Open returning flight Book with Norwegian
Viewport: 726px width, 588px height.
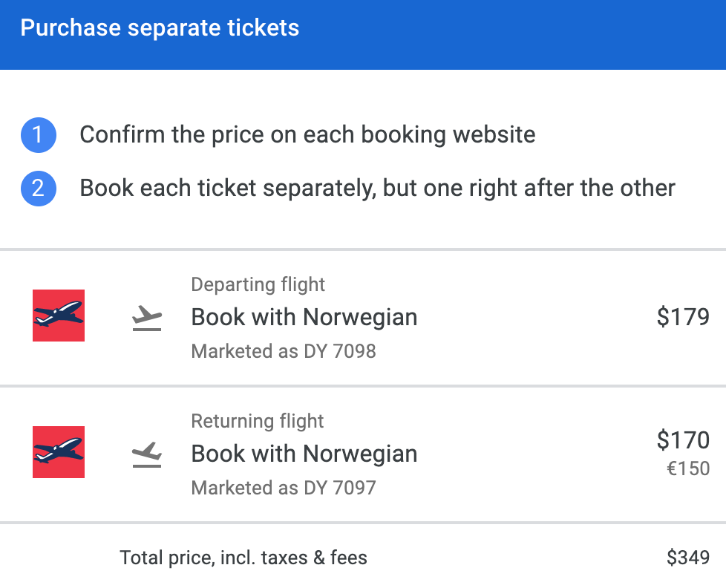click(304, 454)
